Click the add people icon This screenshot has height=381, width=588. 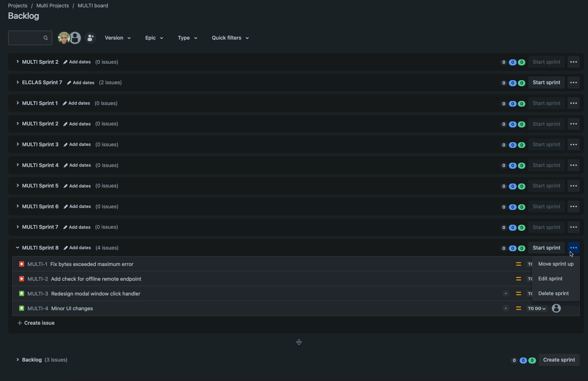coord(90,38)
